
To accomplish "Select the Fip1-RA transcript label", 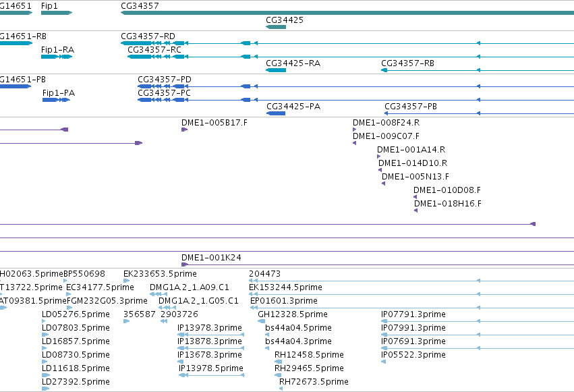I will (x=57, y=50).
